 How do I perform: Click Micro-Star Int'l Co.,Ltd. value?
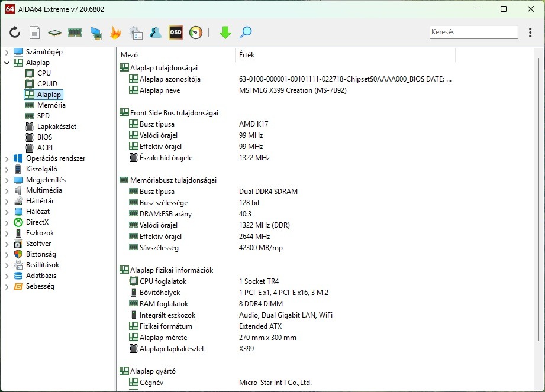coord(275,383)
